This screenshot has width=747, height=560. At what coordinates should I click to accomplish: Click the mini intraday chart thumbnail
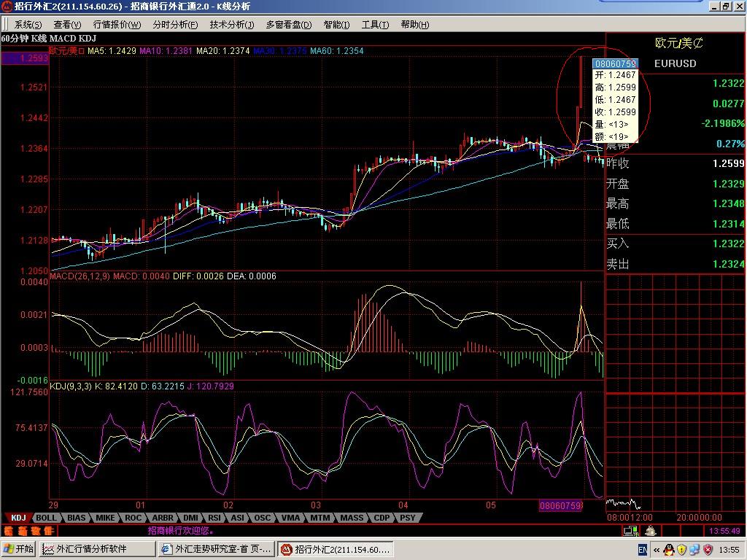click(x=623, y=504)
